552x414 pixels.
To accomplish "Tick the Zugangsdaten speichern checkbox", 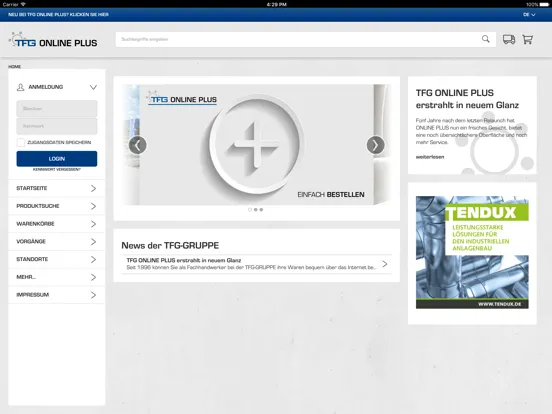I will point(21,142).
